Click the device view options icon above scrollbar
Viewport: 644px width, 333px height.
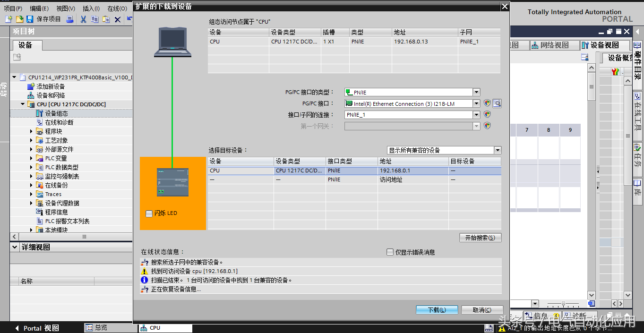point(584,57)
